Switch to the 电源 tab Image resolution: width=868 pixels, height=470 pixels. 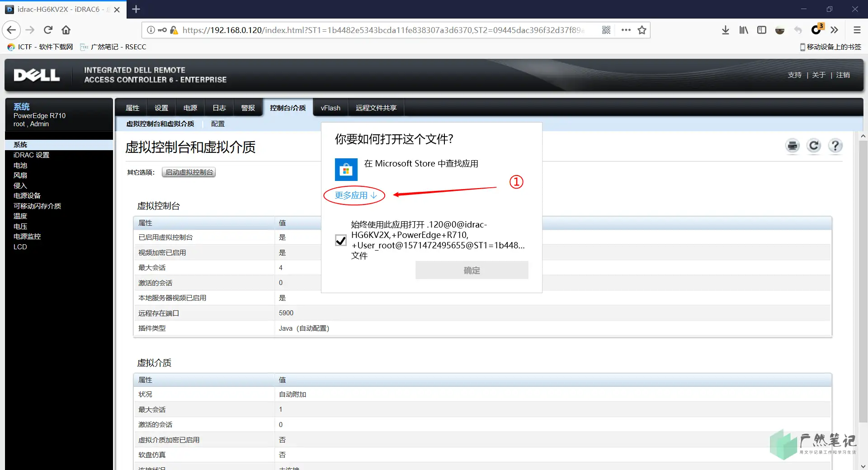pos(190,108)
